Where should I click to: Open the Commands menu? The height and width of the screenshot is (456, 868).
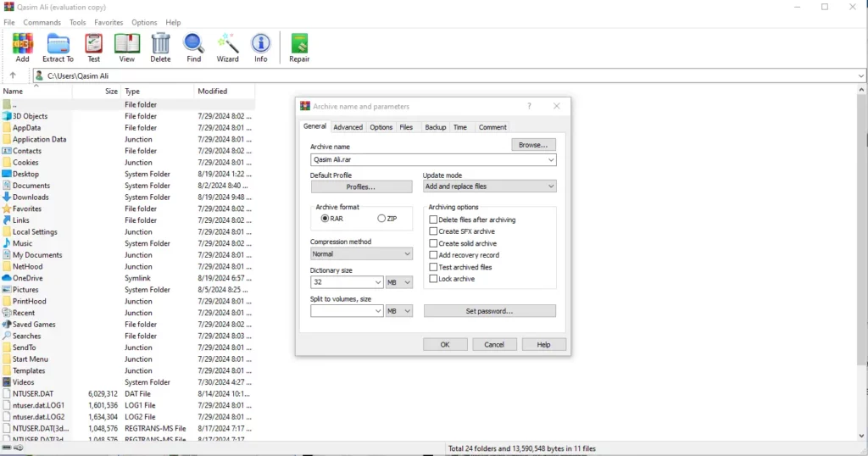42,22
